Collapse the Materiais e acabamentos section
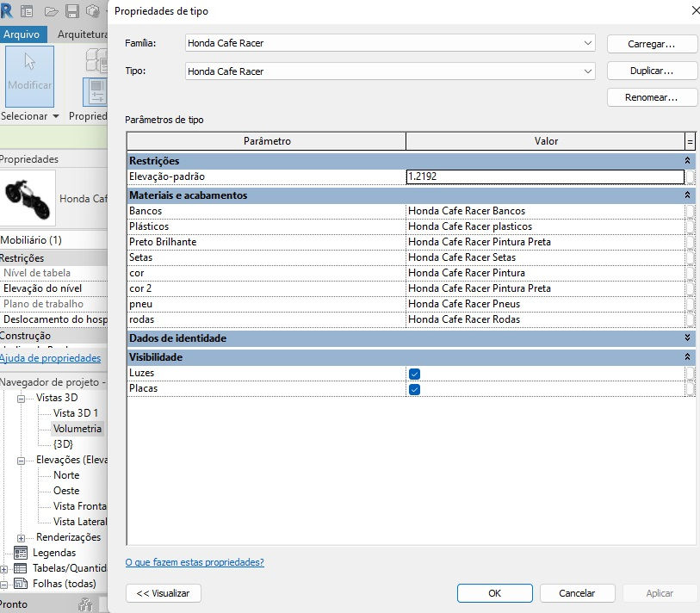 687,195
